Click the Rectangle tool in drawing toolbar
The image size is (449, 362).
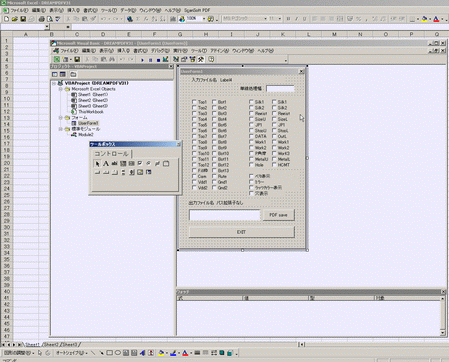pos(109,353)
